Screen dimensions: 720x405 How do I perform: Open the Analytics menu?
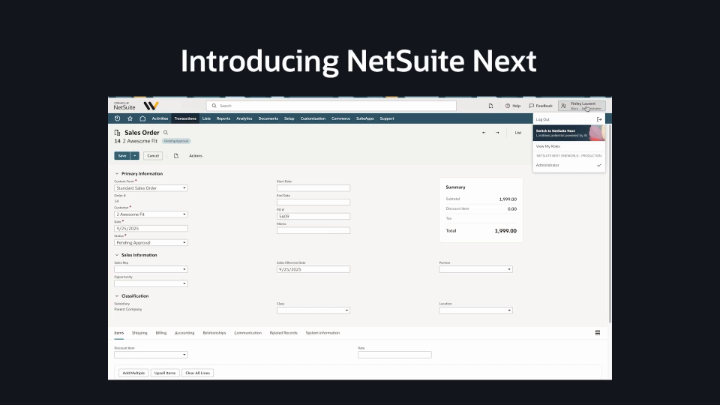(244, 118)
